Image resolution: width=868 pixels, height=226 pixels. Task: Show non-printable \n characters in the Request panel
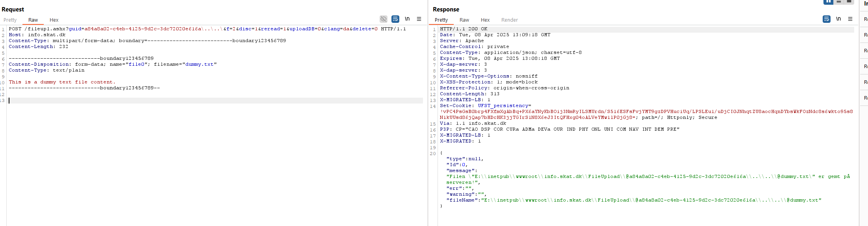click(407, 19)
